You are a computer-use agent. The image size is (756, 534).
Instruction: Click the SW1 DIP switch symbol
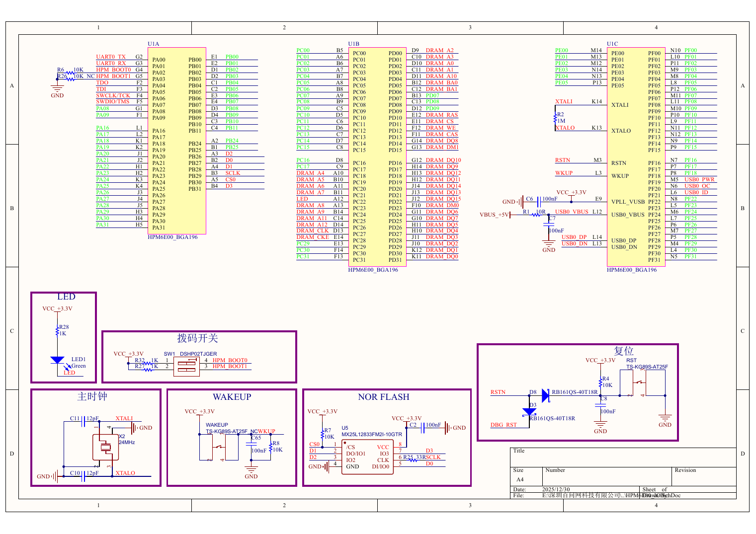tap(186, 366)
